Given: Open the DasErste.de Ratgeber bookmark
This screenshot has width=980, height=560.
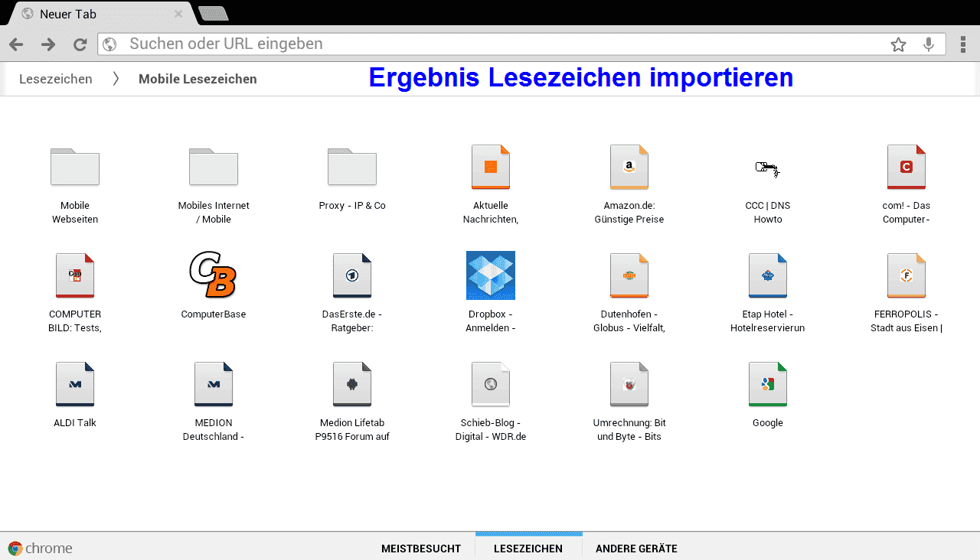Looking at the screenshot, I should 352,295.
